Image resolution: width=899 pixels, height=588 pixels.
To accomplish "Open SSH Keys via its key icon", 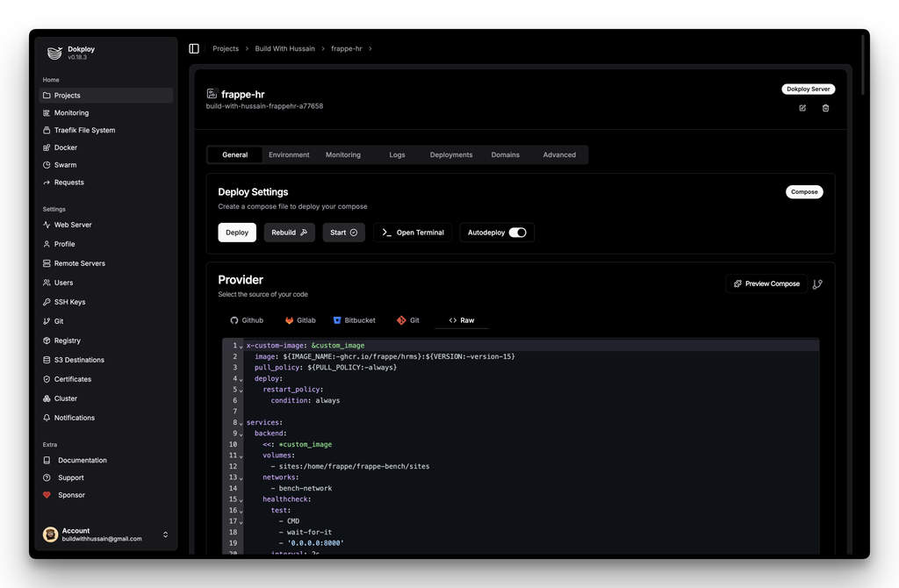I will [x=47, y=302].
